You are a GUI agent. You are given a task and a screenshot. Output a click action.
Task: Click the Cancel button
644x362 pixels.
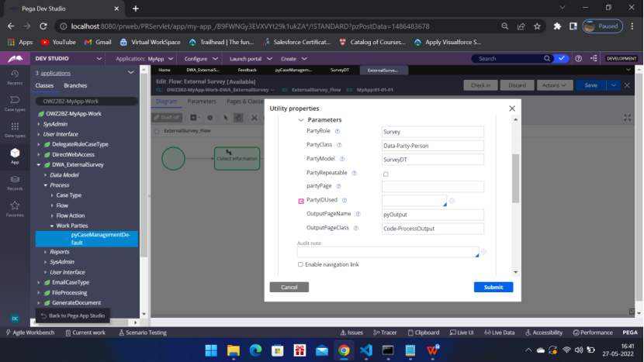point(289,288)
